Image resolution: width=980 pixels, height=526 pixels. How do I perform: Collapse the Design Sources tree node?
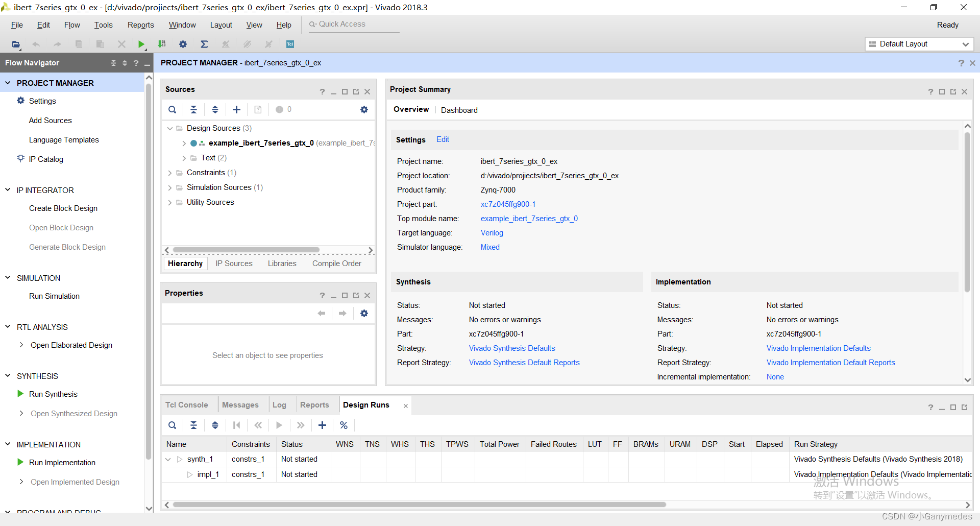(x=170, y=128)
